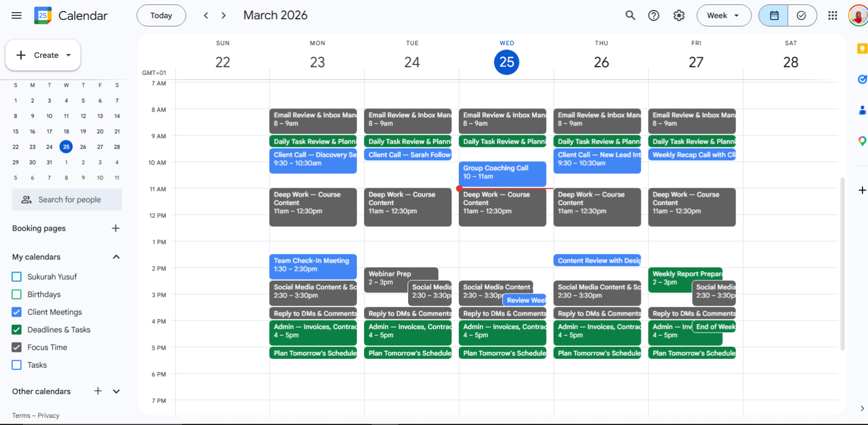The height and width of the screenshot is (425, 868).
Task: Click the calendar vertical scrollbar
Action: 842,264
